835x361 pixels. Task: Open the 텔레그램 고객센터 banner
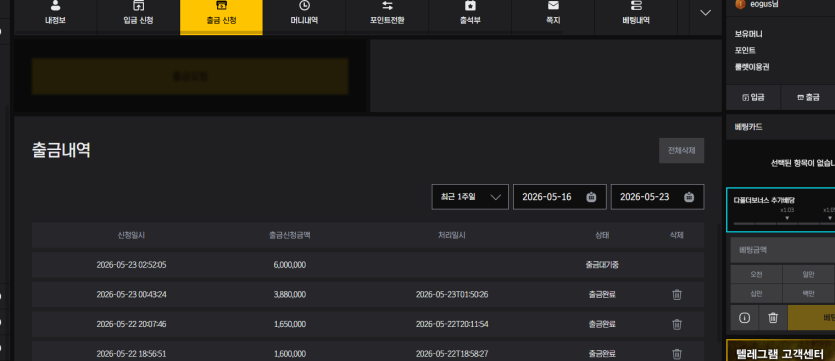pos(781,350)
